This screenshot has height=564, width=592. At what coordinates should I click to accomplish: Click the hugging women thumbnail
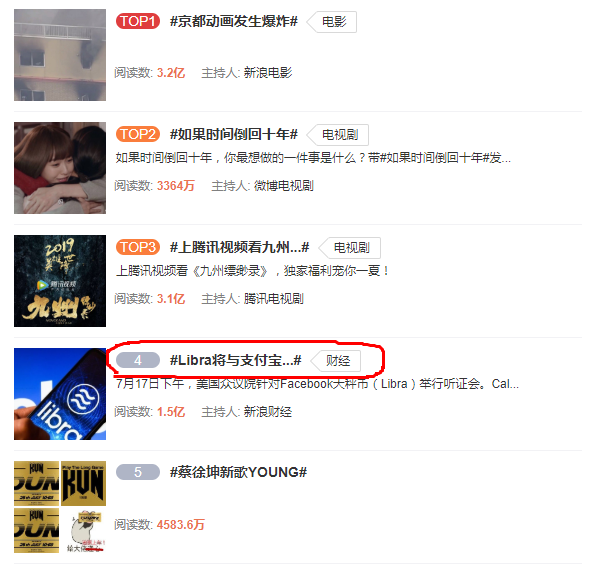tap(60, 168)
